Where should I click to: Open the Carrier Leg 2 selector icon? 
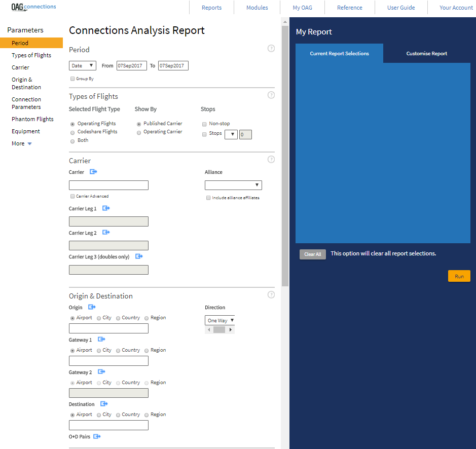[x=106, y=233]
